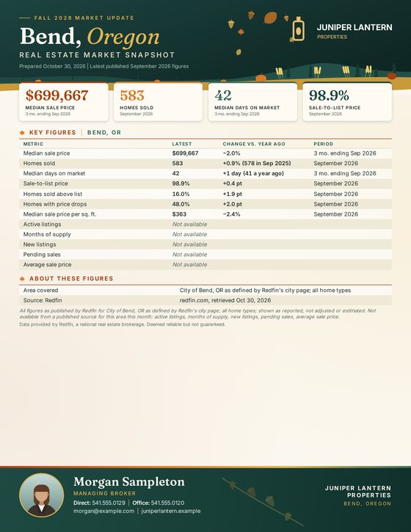
Task: Click 'BEND, OR' beside KEY FIGURES heading
Action: coord(104,133)
